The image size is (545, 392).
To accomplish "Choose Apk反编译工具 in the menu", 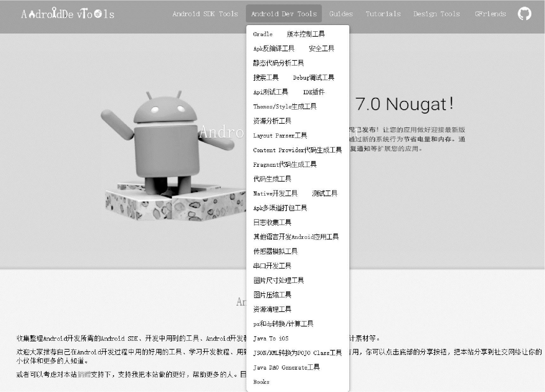I will pyautogui.click(x=274, y=49).
